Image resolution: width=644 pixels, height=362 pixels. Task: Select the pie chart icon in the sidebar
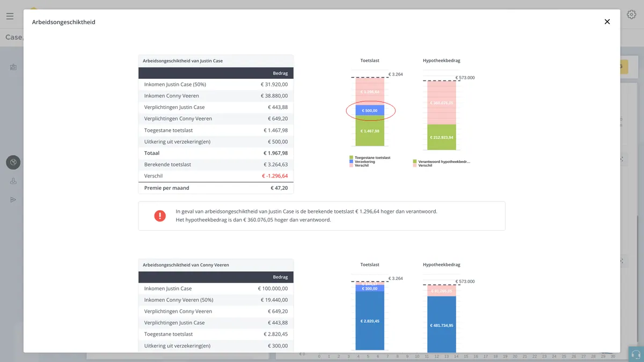click(13, 162)
